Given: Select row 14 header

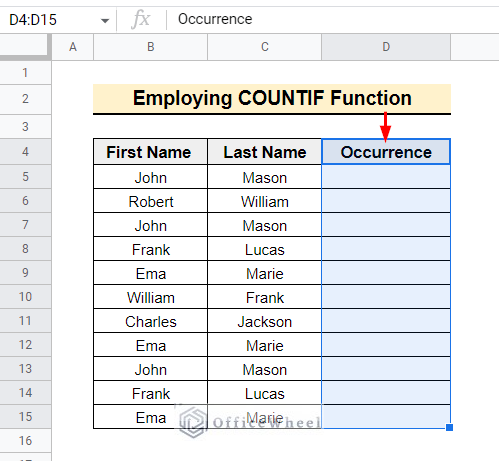Looking at the screenshot, I should tap(25, 393).
